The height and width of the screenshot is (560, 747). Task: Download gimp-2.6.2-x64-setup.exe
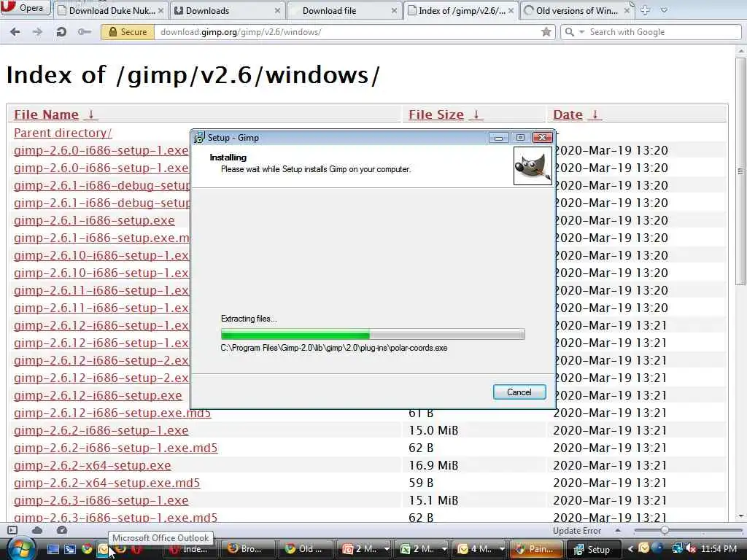click(92, 465)
